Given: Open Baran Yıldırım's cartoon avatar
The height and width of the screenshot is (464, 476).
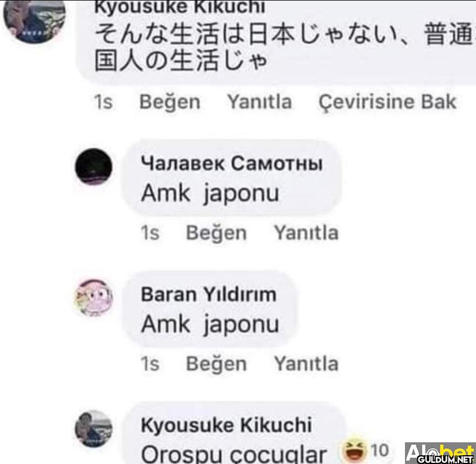Looking at the screenshot, I should point(93,298).
